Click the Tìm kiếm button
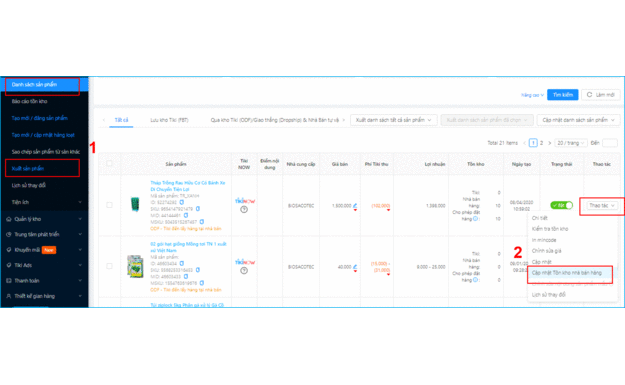This screenshot has width=625, height=385. pos(562,95)
